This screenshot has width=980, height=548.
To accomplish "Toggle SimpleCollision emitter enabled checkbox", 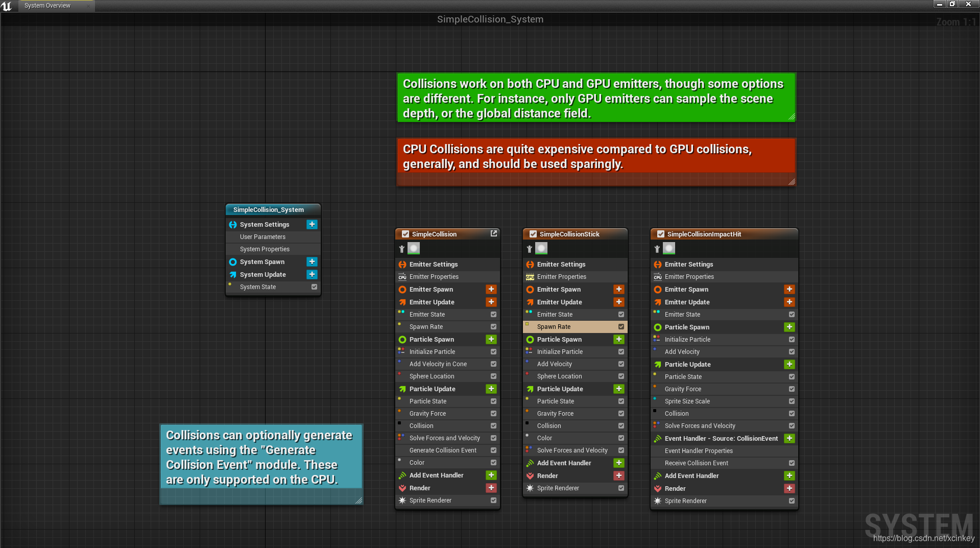I will pyautogui.click(x=405, y=234).
